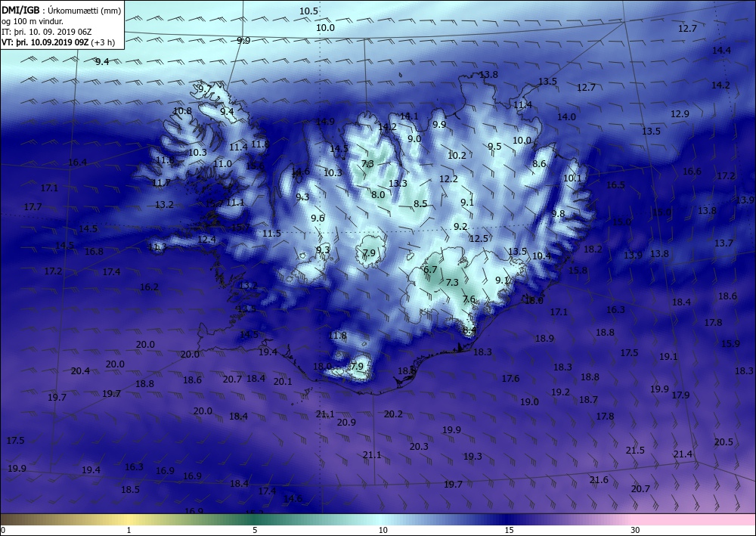This screenshot has height=536, width=756.
Task: Select the 20.3 value label
Action: (419, 446)
